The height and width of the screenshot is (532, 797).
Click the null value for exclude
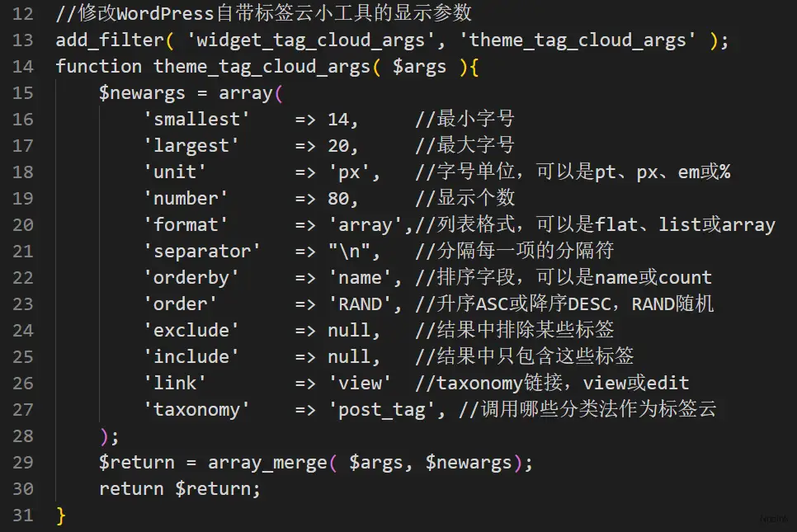coord(349,330)
